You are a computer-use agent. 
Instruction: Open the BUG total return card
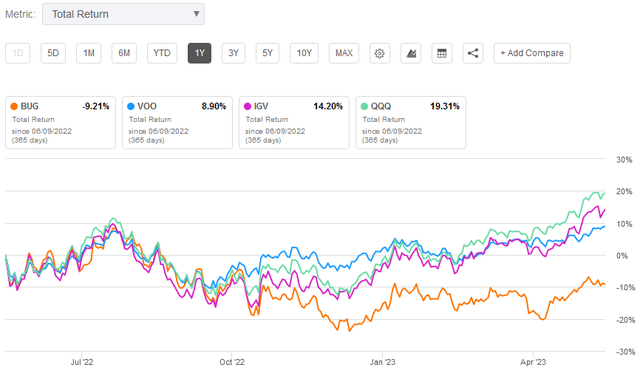click(60, 122)
